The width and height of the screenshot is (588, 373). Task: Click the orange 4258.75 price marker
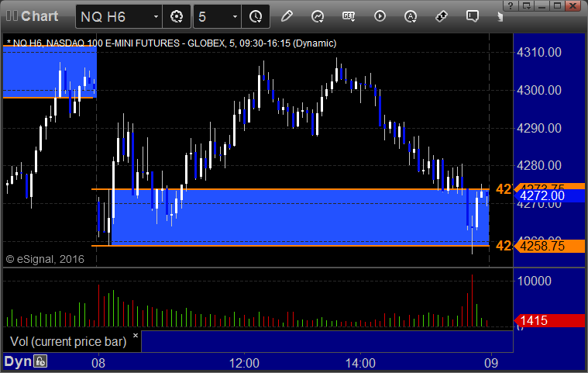click(549, 246)
